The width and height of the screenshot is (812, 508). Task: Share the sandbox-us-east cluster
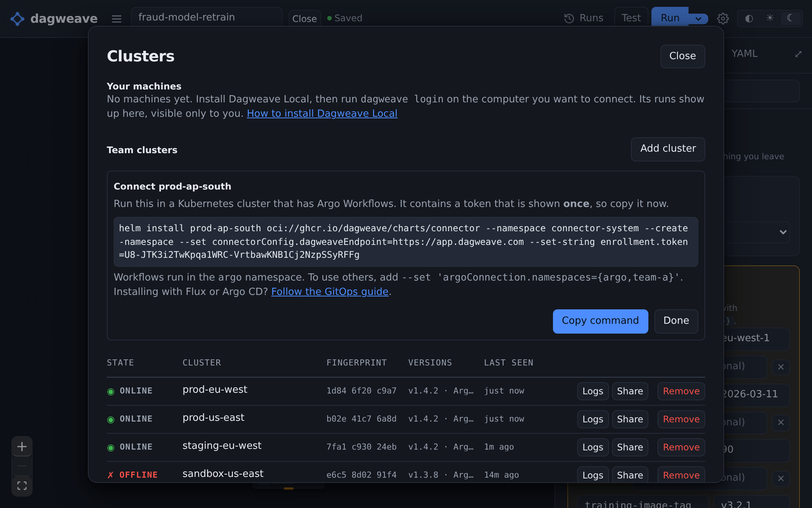point(630,475)
